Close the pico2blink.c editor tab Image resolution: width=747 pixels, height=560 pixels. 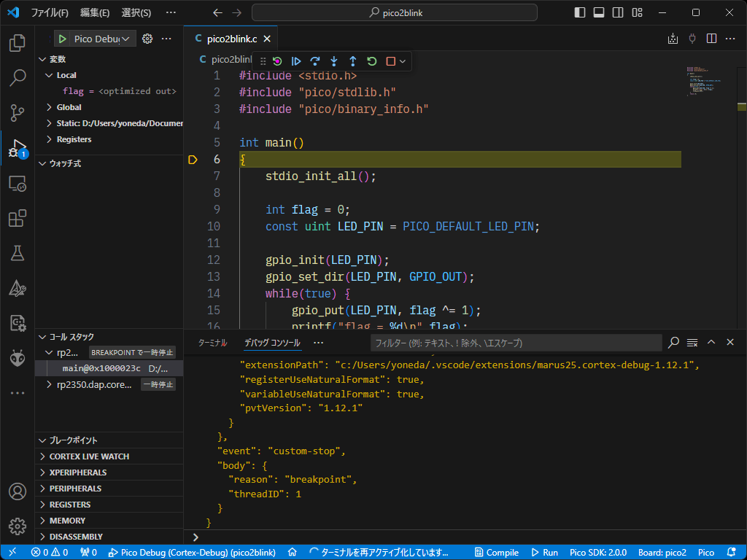coord(267,39)
